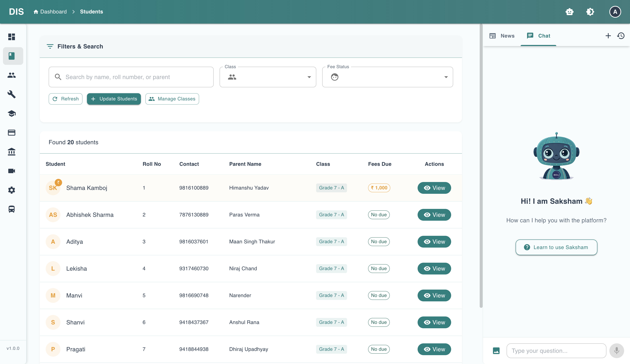Click the robot assistant icon in header

[569, 12]
